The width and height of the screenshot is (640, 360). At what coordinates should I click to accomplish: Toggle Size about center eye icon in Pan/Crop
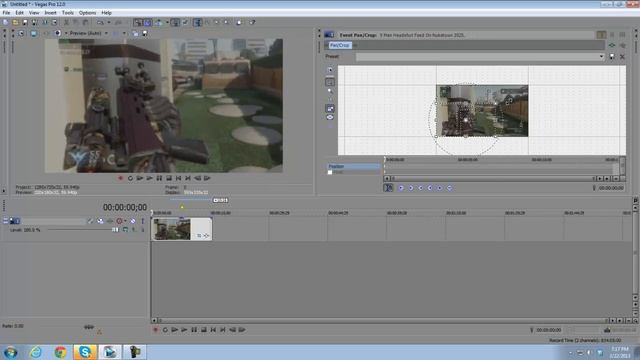pyautogui.click(x=330, y=117)
